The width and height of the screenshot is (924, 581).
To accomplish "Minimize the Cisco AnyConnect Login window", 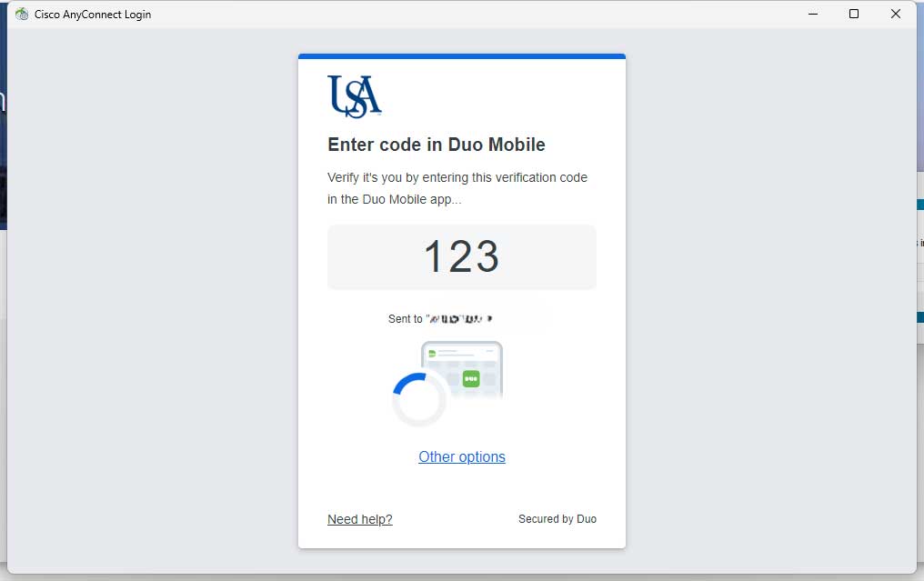I will click(813, 14).
